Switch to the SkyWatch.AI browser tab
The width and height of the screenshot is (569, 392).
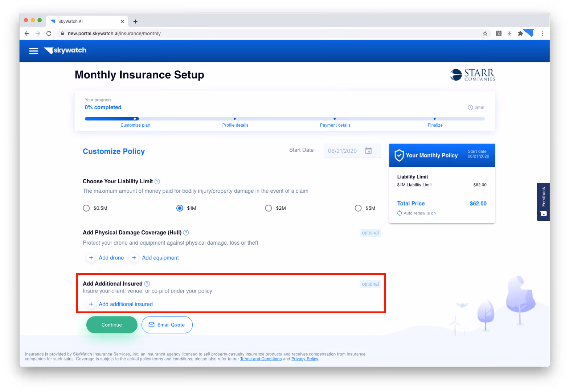pyautogui.click(x=86, y=21)
